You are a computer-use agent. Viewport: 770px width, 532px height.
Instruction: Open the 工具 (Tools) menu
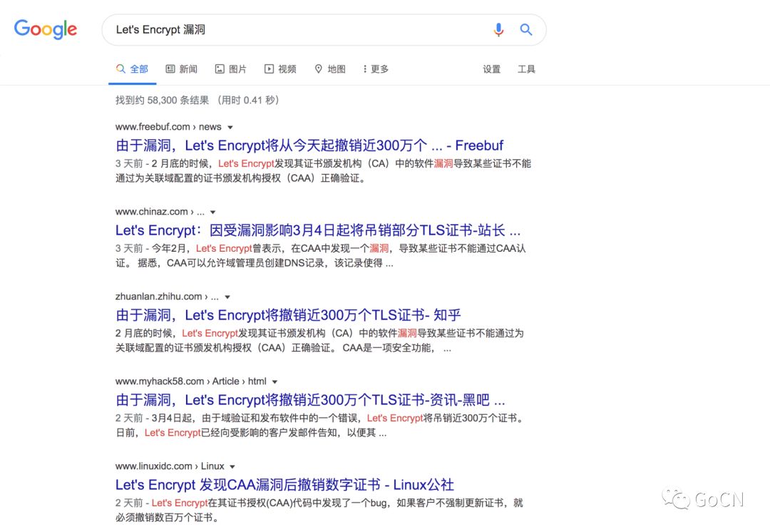point(526,68)
